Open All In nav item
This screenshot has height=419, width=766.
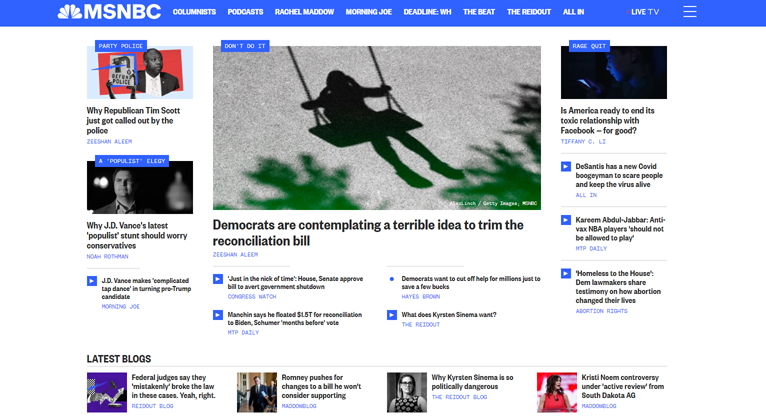574,12
